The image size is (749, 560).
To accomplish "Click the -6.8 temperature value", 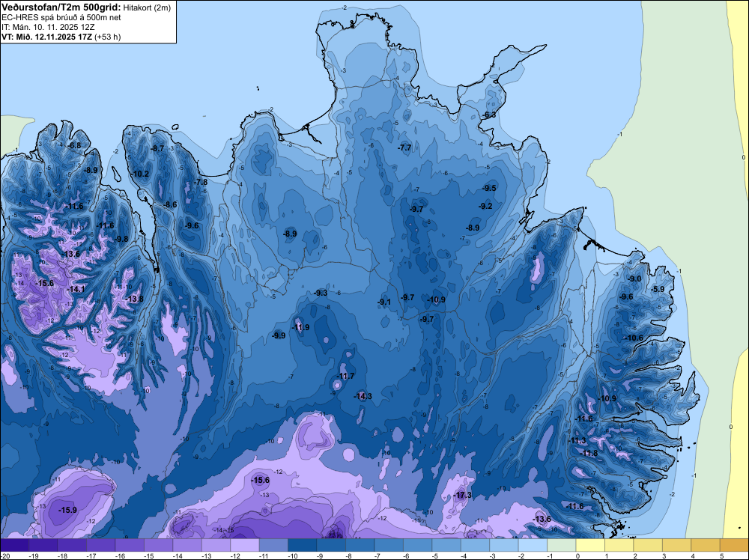I will point(74,145).
